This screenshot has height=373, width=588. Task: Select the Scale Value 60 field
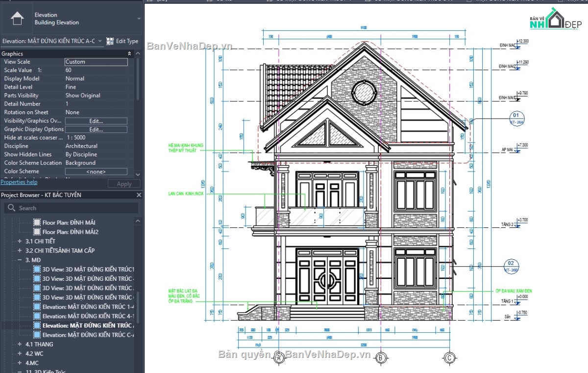pos(96,70)
